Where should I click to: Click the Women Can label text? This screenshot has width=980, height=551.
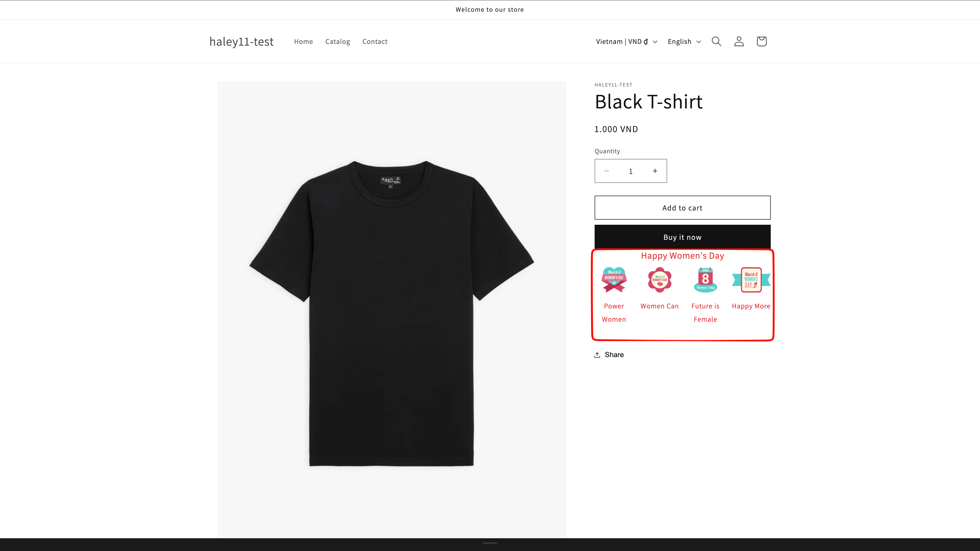(x=660, y=306)
